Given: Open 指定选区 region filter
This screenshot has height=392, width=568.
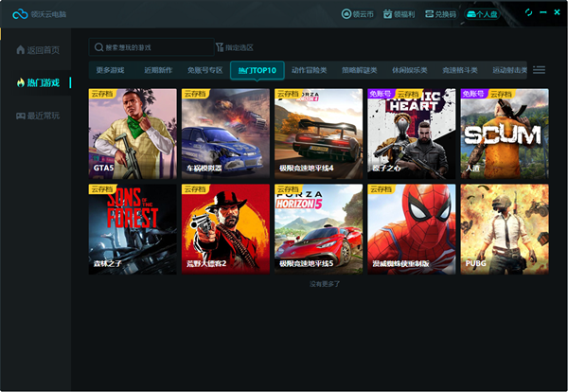Looking at the screenshot, I should [x=235, y=47].
